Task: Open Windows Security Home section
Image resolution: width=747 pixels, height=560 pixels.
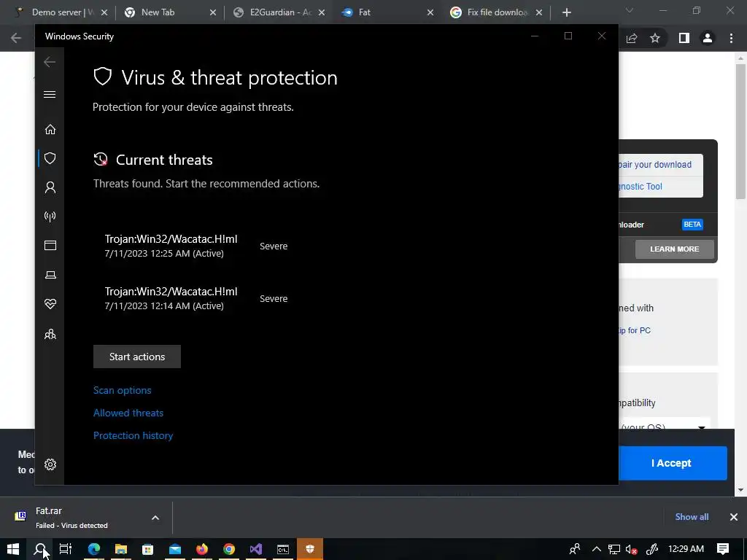Action: 50,130
